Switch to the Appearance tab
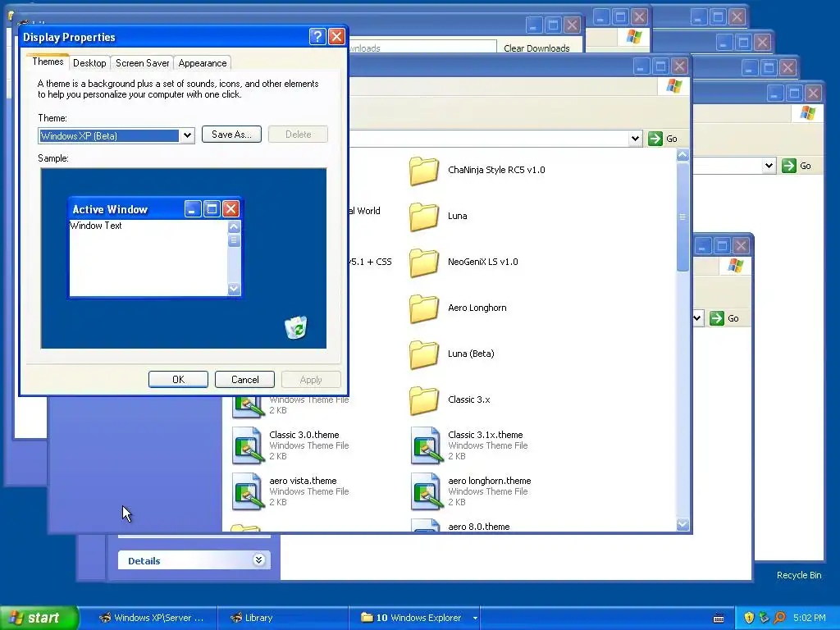The image size is (840, 630). [203, 63]
